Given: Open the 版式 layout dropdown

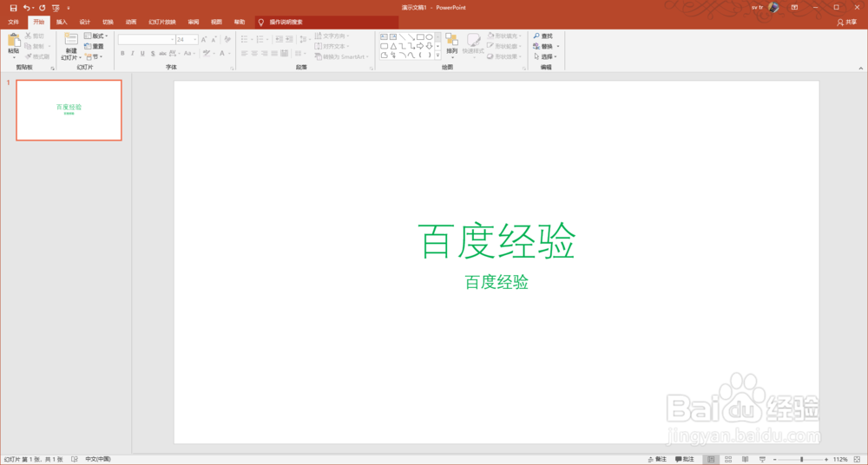Looking at the screenshot, I should (96, 36).
